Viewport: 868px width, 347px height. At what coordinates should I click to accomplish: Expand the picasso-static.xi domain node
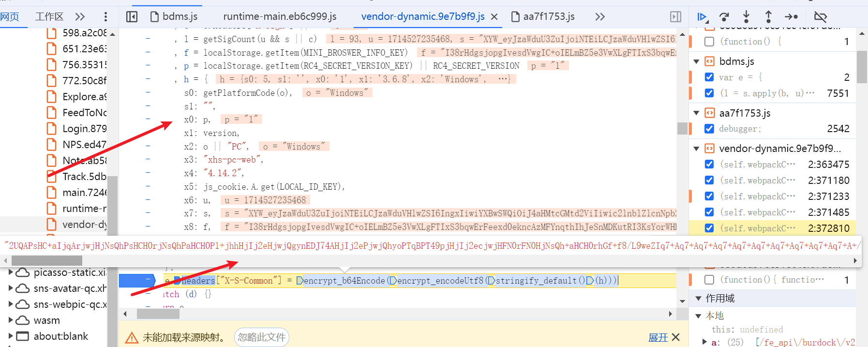pos(11,272)
